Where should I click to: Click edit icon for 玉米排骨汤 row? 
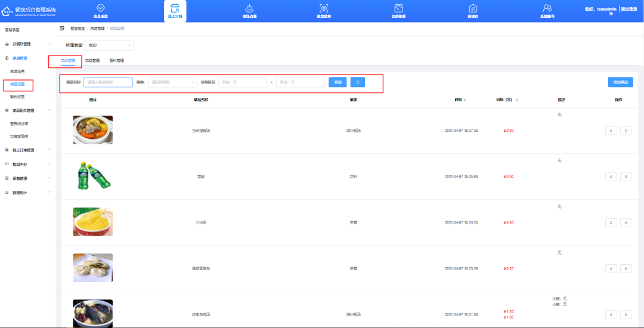click(x=611, y=131)
